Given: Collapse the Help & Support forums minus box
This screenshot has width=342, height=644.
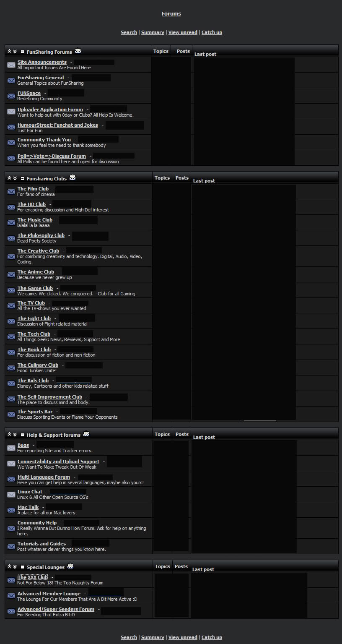Looking at the screenshot, I should (x=23, y=435).
